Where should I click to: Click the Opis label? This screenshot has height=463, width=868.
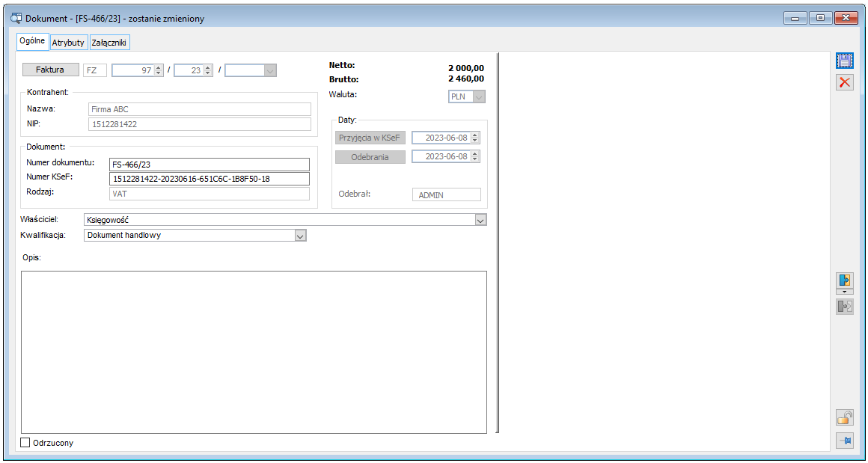33,258
